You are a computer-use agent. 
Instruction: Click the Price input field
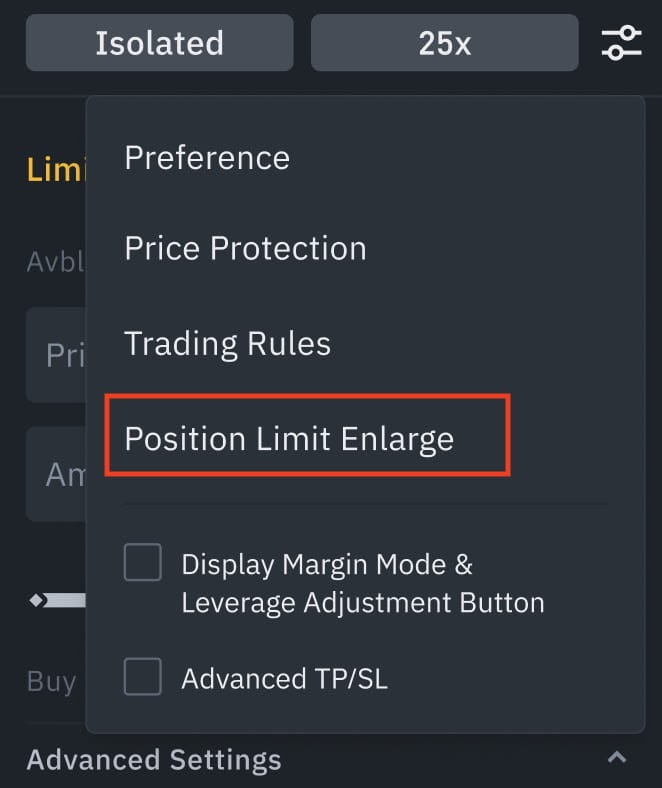pyautogui.click(x=56, y=355)
